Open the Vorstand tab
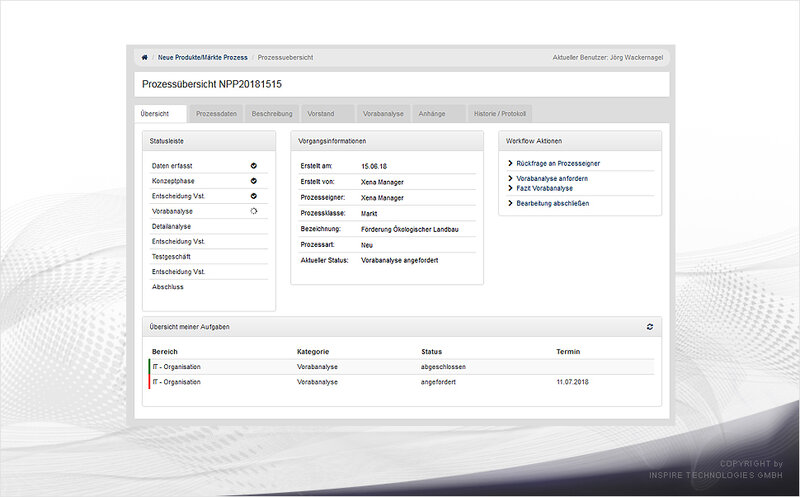 click(x=328, y=114)
